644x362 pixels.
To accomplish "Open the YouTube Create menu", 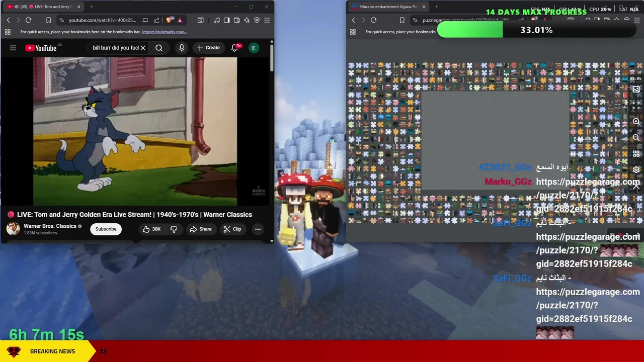I will click(208, 48).
